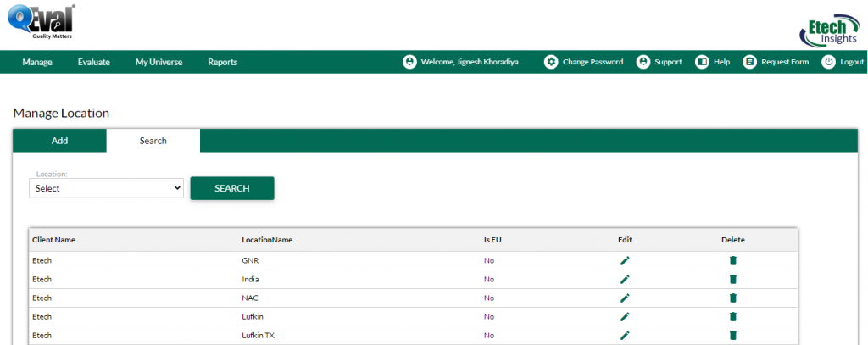Click the green SEARCH button
Viewport: 868px width, 345px height.
(x=232, y=188)
